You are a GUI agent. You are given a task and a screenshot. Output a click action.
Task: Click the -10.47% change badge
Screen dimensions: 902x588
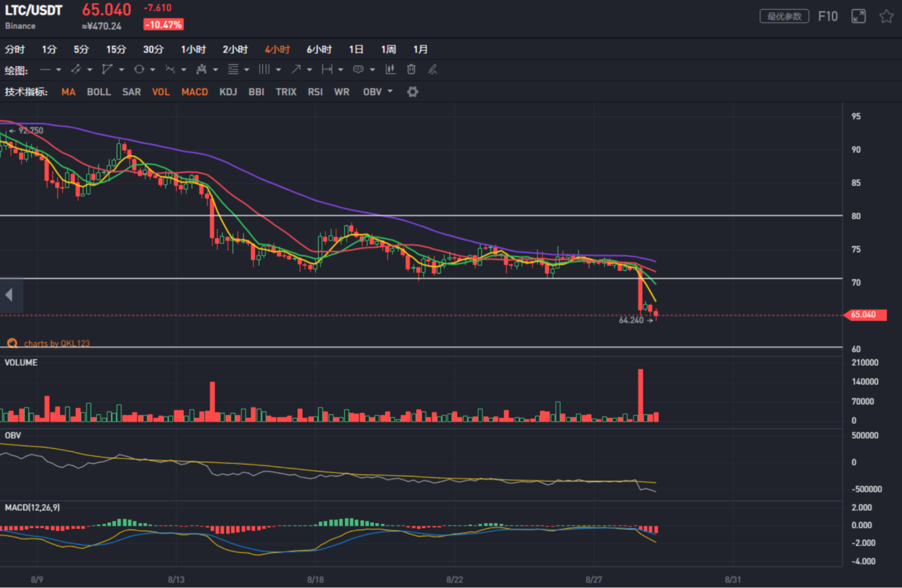163,25
